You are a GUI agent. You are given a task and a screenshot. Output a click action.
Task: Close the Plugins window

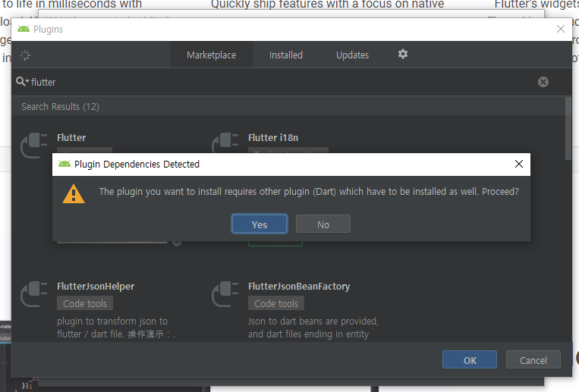pos(561,29)
